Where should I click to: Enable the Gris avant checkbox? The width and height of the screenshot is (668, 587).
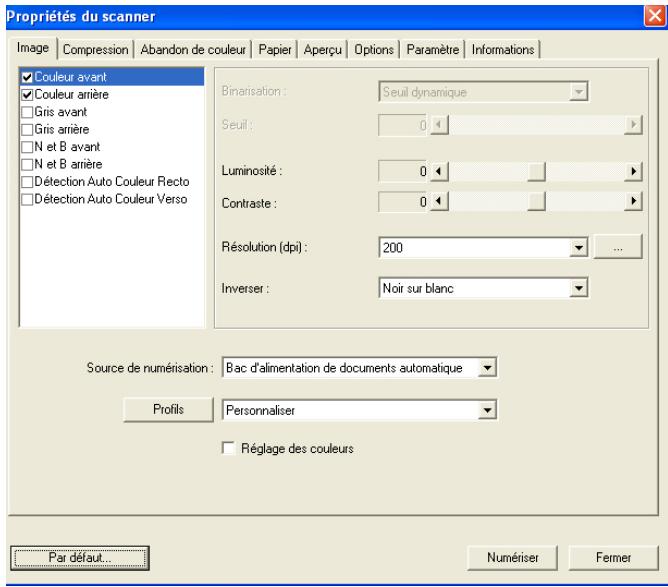27,112
